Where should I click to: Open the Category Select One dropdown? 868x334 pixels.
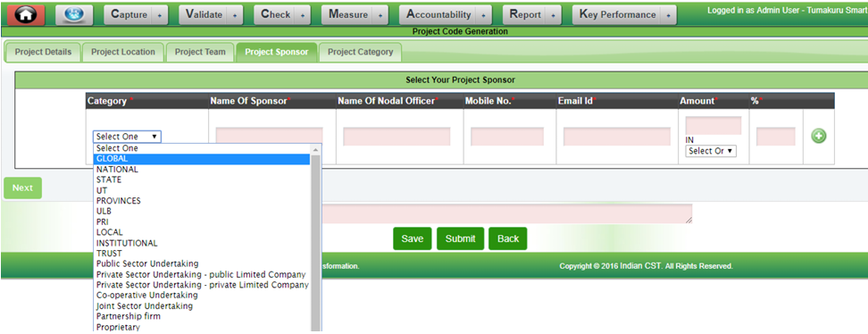(128, 137)
